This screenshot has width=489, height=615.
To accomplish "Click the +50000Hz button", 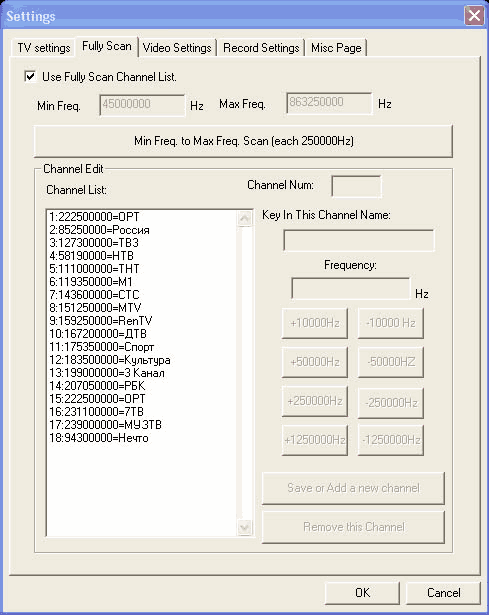I will pyautogui.click(x=315, y=362).
